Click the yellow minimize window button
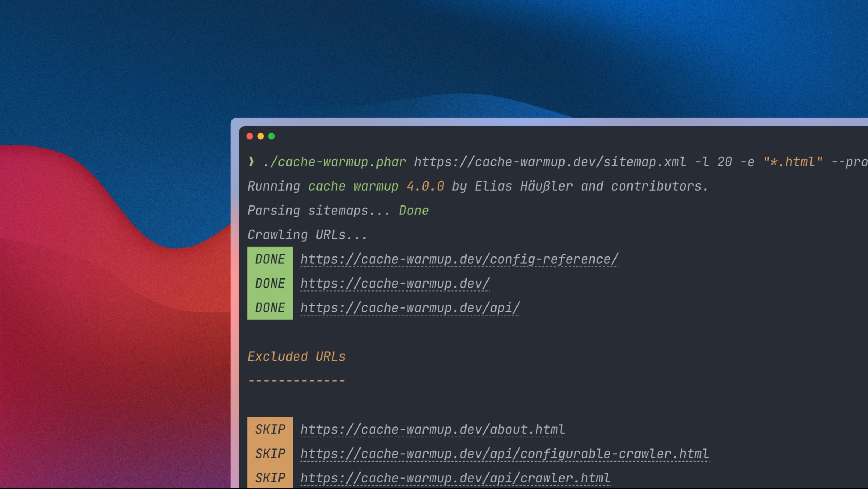The height and width of the screenshot is (489, 868). tap(260, 136)
